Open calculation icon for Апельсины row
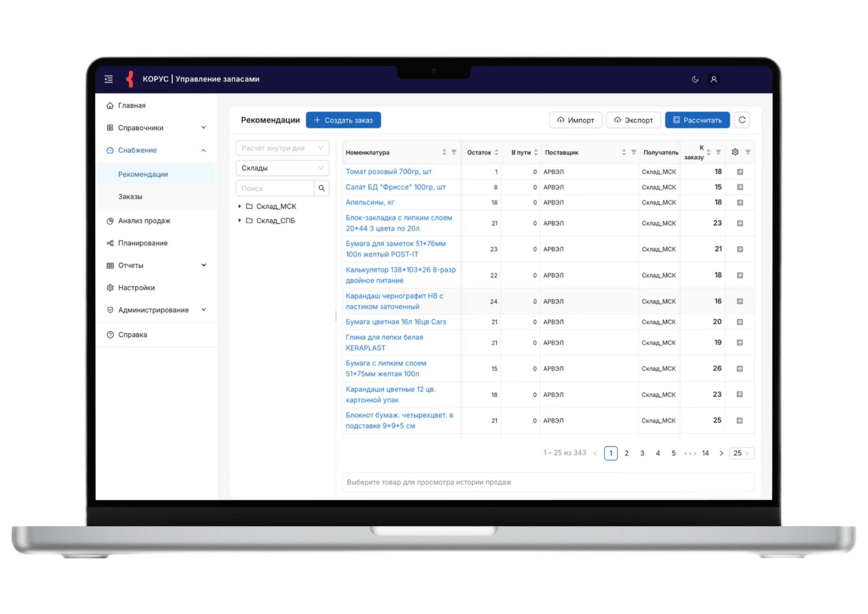This screenshot has height=614, width=868. tap(740, 202)
